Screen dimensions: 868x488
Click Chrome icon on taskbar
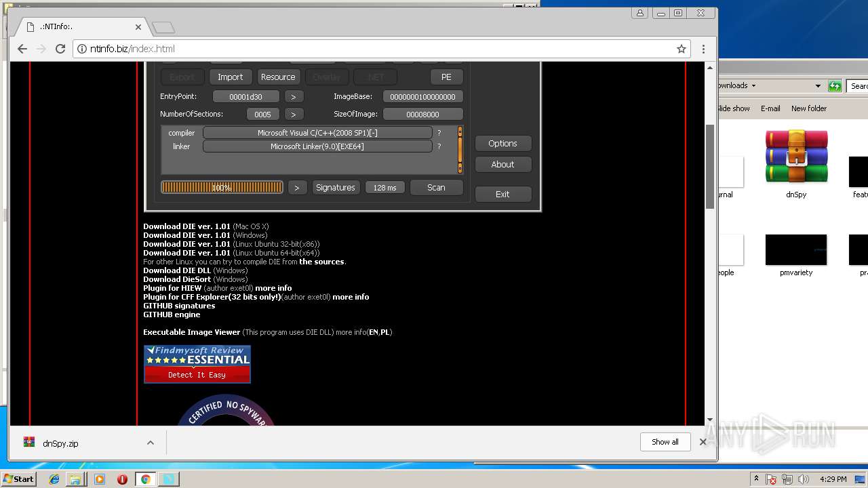point(145,479)
